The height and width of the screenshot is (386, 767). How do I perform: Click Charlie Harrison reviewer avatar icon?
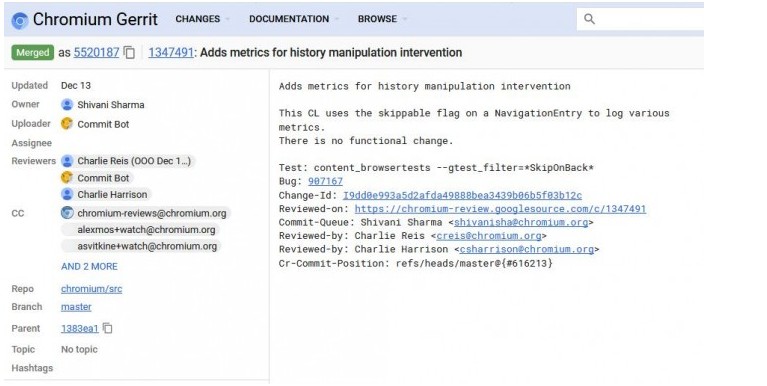click(x=67, y=194)
